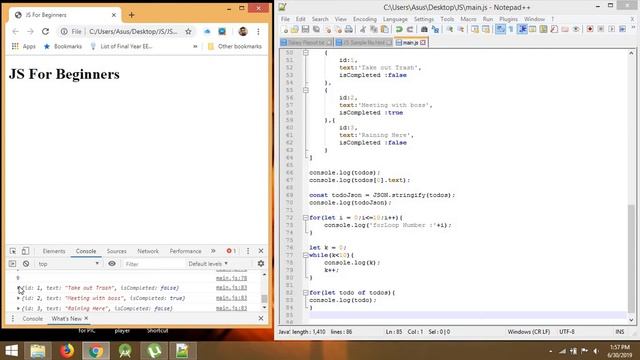Click the Open file icon in Notepad++ toolbar
Viewport: 640px width, 360px height.
295,29
